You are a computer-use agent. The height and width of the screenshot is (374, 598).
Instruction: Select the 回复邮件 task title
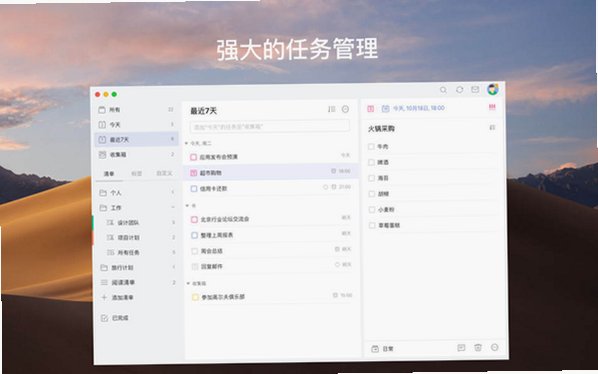click(x=212, y=266)
